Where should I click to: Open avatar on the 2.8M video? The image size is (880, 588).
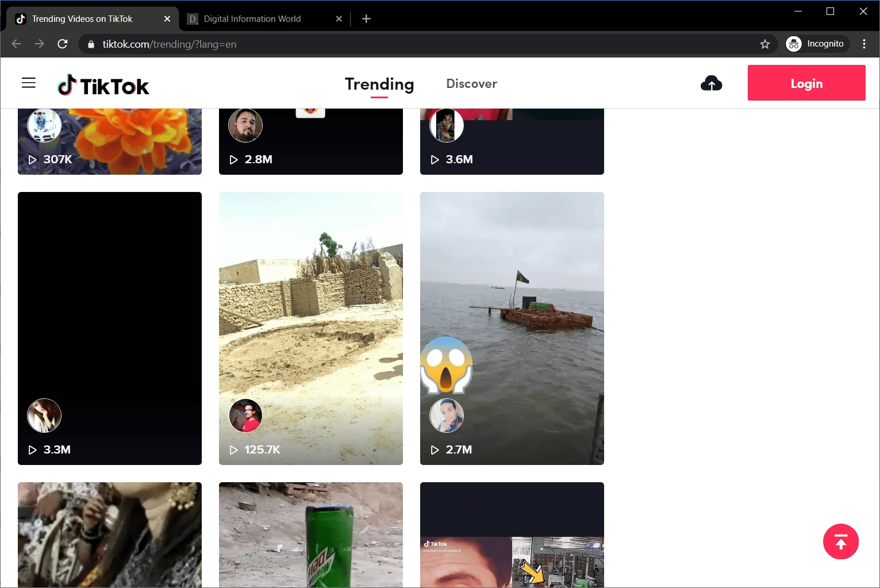245,125
